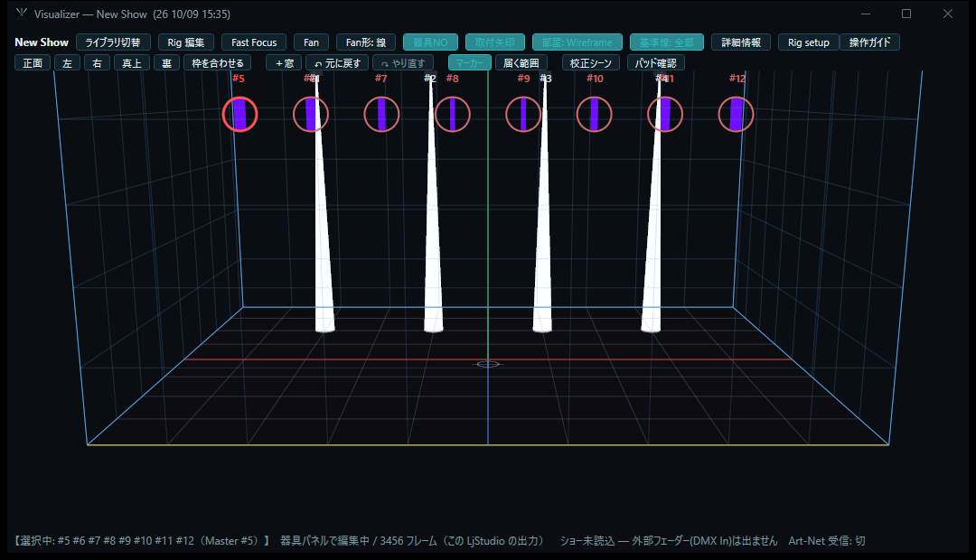
Task: Click the 選択中 selection status text
Action: 141,541
